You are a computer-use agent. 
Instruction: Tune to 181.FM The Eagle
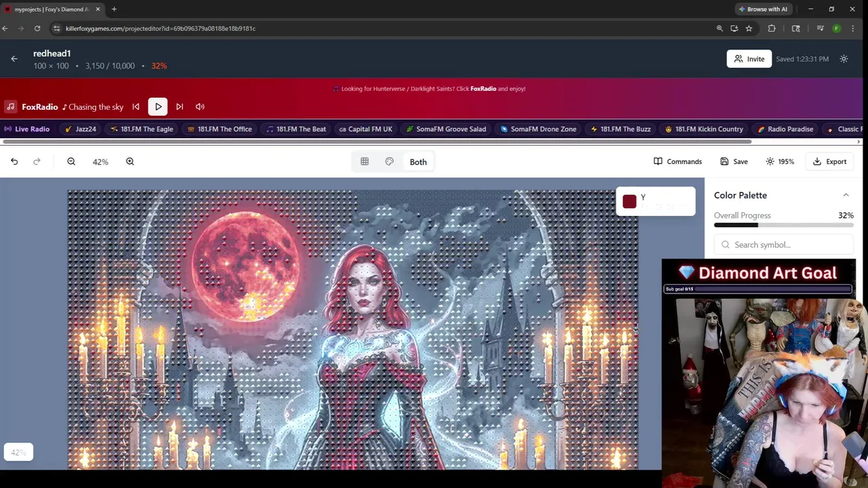tap(142, 129)
